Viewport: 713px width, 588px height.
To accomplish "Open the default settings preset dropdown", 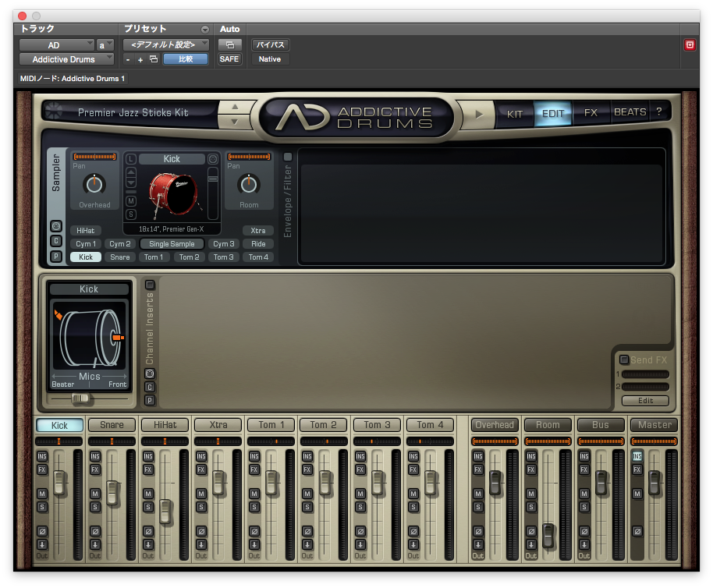I will pos(166,44).
